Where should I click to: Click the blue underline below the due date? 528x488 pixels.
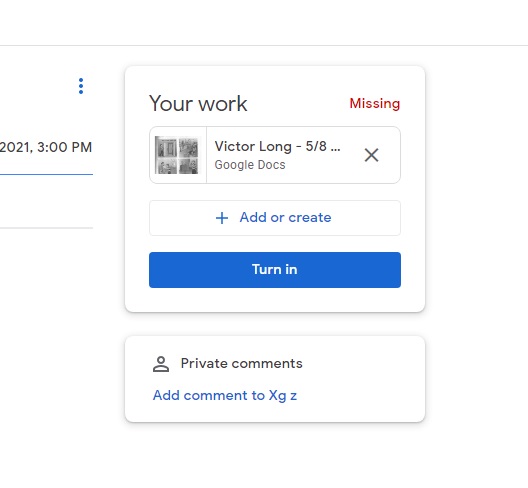pyautogui.click(x=46, y=174)
